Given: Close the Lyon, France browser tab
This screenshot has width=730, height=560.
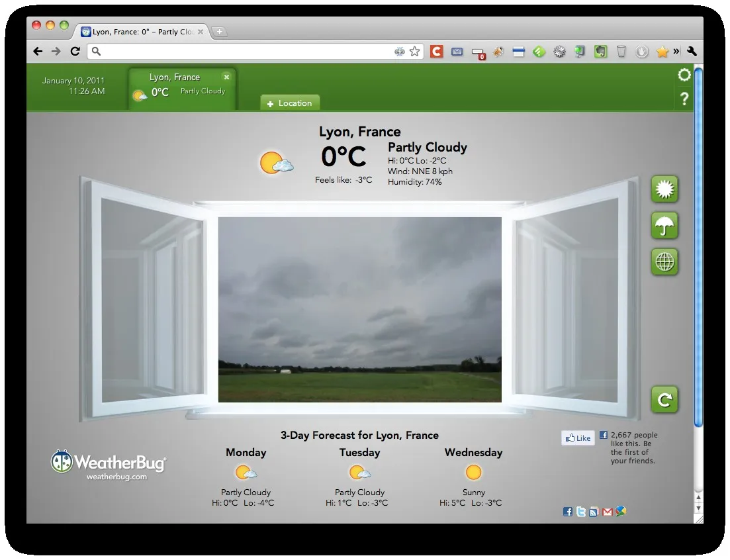Looking at the screenshot, I should [x=200, y=32].
